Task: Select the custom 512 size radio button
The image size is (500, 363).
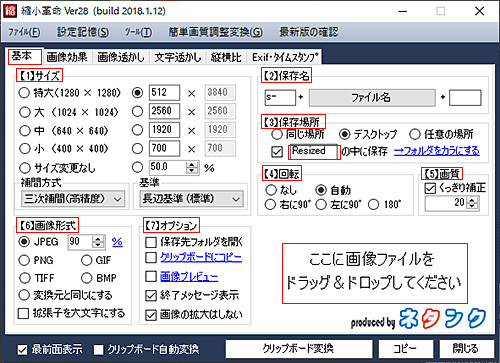Action: (x=137, y=93)
